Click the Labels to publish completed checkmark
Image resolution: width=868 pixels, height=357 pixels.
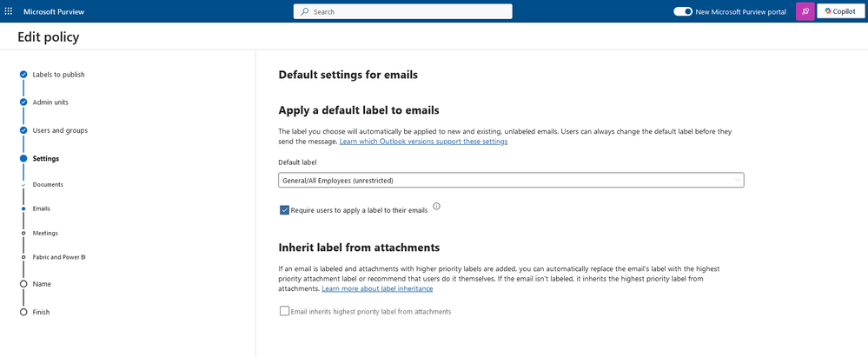coord(23,75)
